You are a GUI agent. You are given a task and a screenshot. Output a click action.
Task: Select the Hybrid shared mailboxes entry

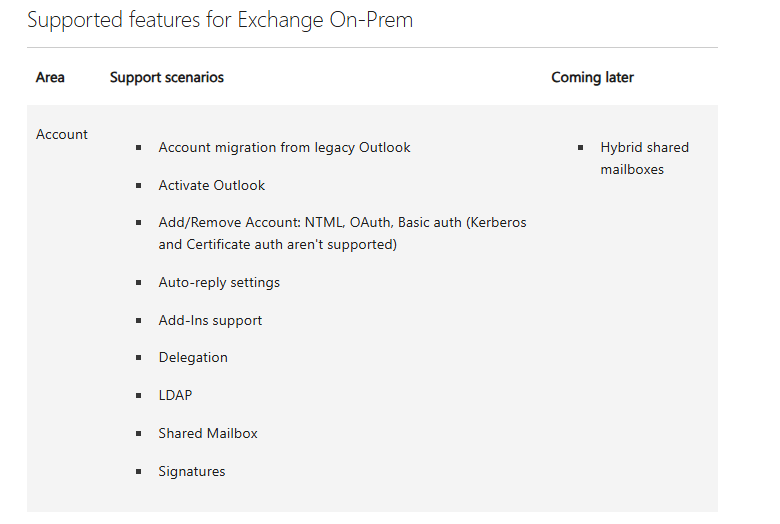[x=644, y=158]
